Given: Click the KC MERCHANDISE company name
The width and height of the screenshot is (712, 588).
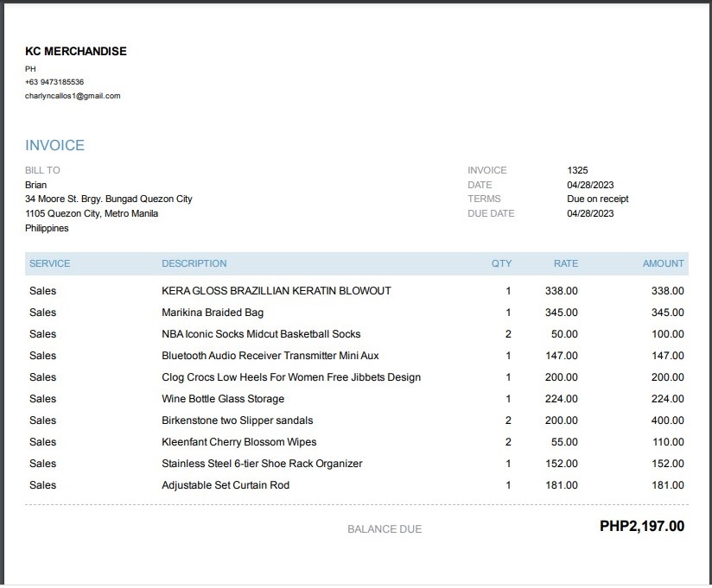Looking at the screenshot, I should pos(76,51).
